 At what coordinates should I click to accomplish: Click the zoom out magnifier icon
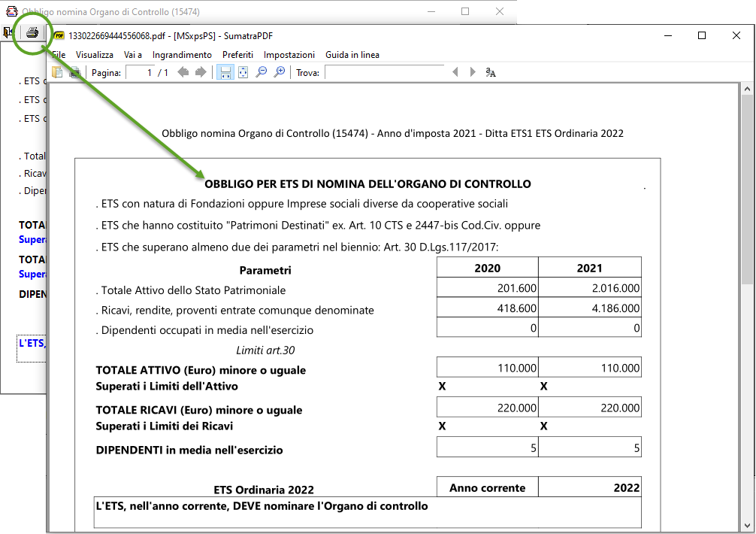tap(262, 72)
